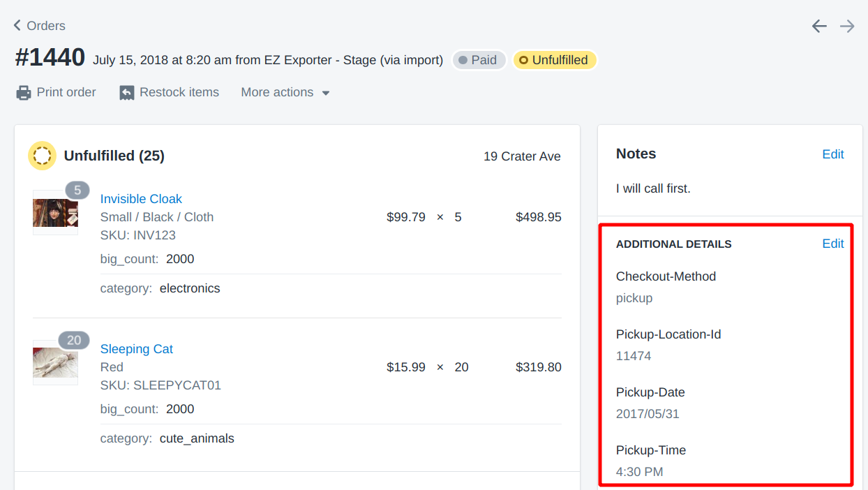Click the quantity badge 5 on Invisible Cloak
The height and width of the screenshot is (490, 868).
(77, 190)
